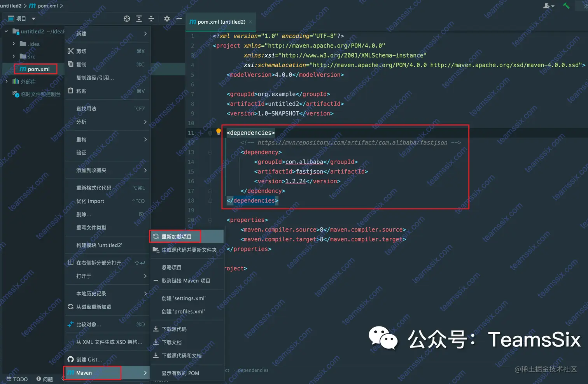Hide the project panel with minus icon
This screenshot has height=384, width=588.
click(179, 19)
